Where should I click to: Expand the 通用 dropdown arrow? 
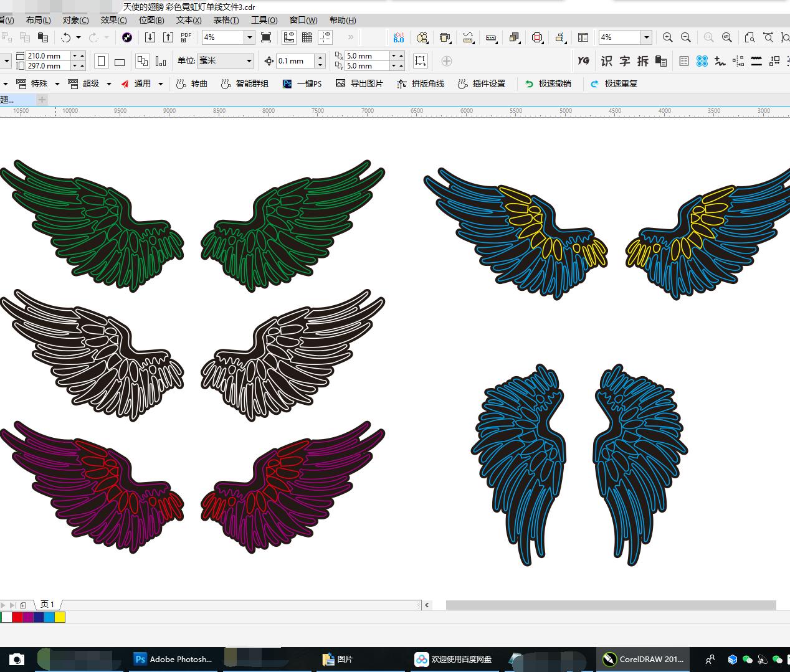pos(161,83)
